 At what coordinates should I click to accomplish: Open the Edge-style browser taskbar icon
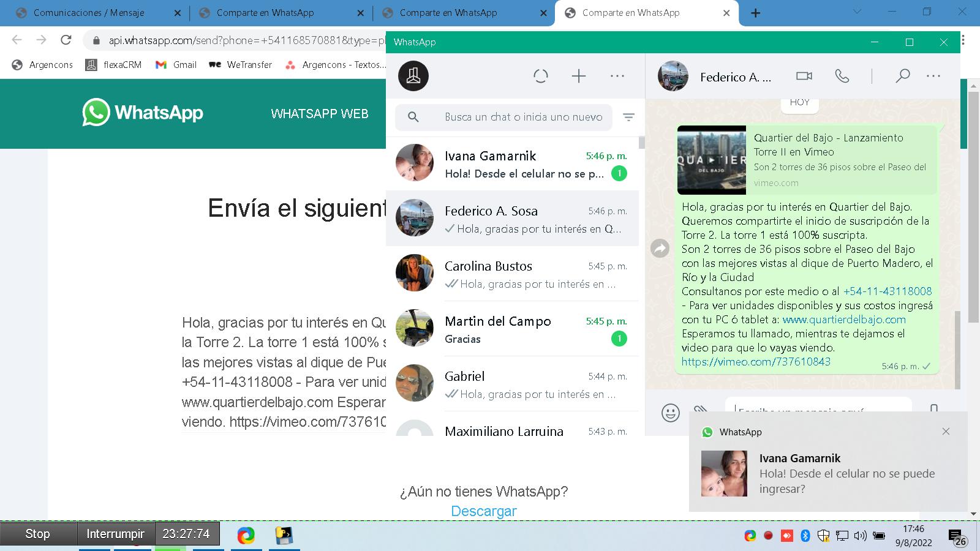point(246,536)
